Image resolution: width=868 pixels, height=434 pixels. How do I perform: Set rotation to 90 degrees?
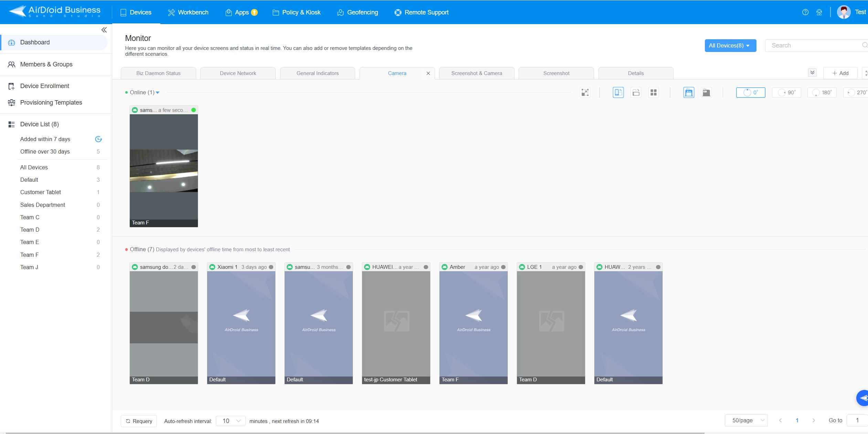[786, 92]
